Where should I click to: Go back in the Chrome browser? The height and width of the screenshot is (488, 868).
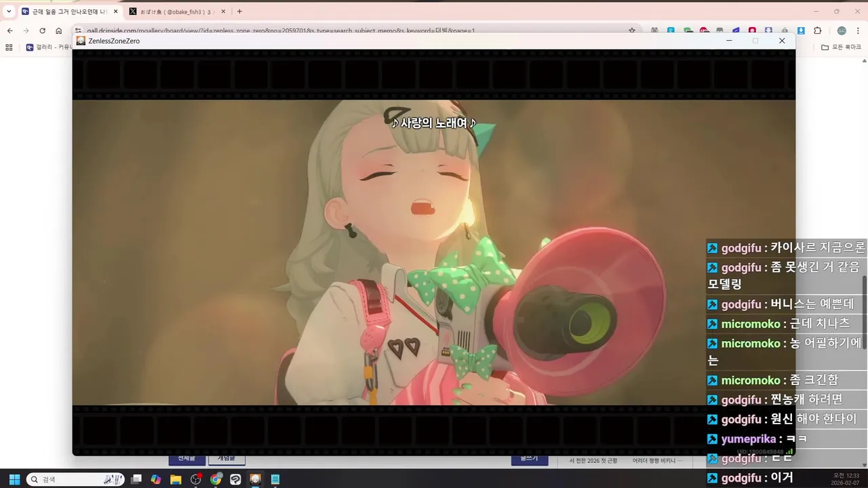9,30
